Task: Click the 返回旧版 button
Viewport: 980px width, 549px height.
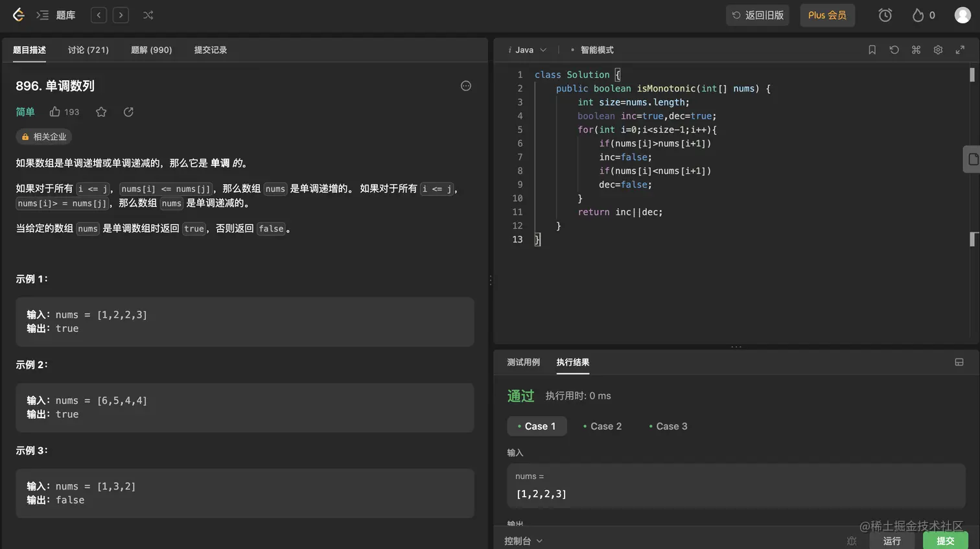Action: 758,15
